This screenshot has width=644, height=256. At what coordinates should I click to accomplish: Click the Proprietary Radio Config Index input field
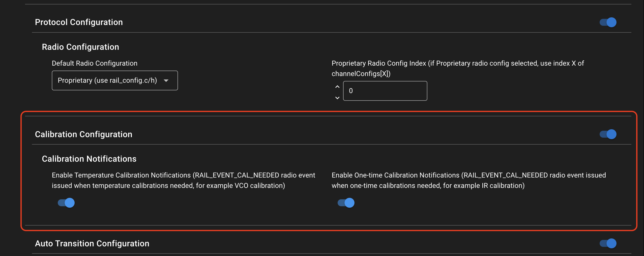coord(385,91)
